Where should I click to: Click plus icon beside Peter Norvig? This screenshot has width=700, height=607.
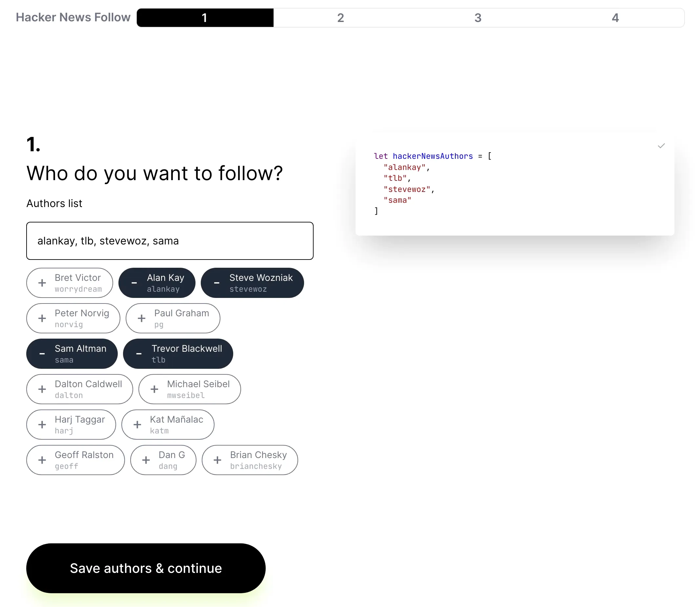point(42,318)
